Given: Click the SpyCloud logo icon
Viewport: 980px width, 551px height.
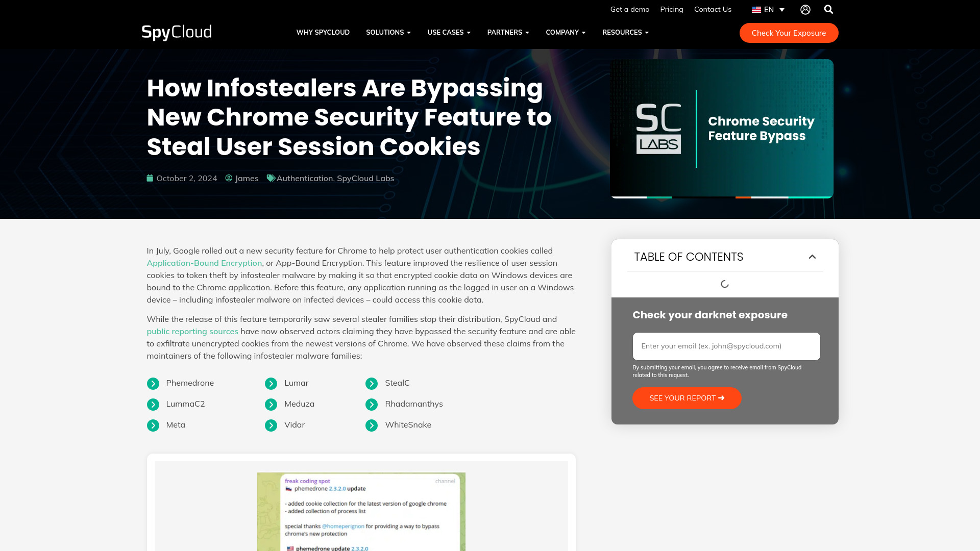Looking at the screenshot, I should click(176, 32).
